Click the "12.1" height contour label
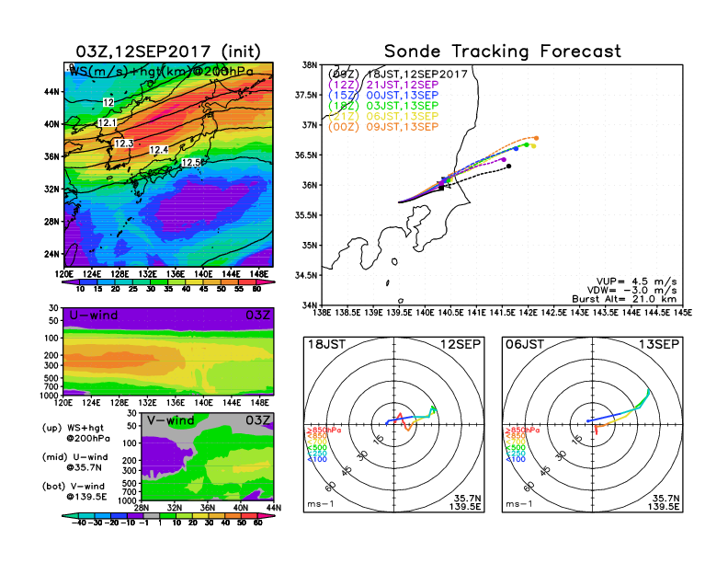The height and width of the screenshot is (563, 728). pos(108,122)
